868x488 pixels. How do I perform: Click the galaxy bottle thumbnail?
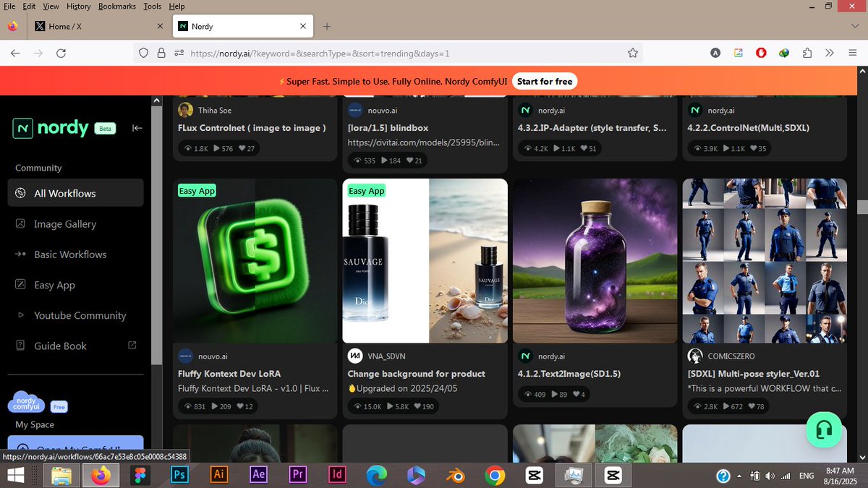pyautogui.click(x=595, y=261)
